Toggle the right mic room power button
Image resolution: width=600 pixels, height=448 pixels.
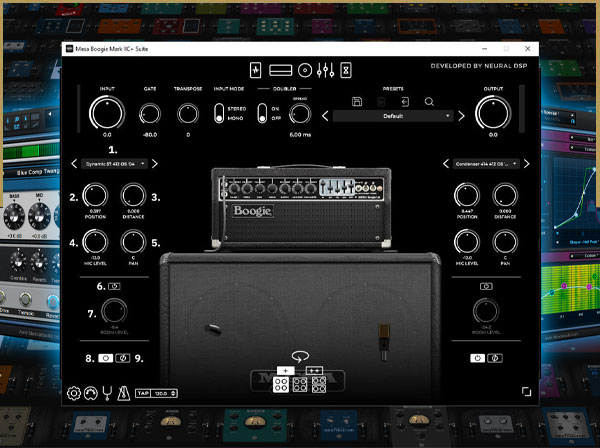[486, 286]
